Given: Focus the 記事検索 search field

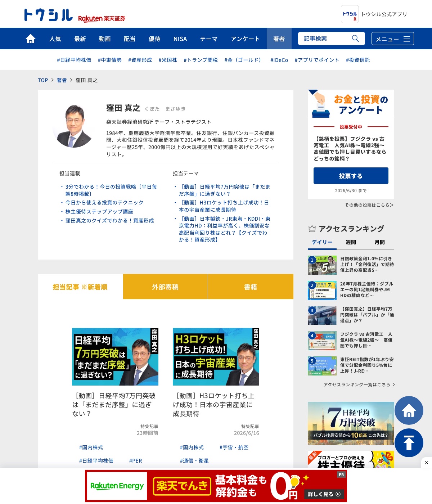Looking at the screenshot, I should click(326, 39).
